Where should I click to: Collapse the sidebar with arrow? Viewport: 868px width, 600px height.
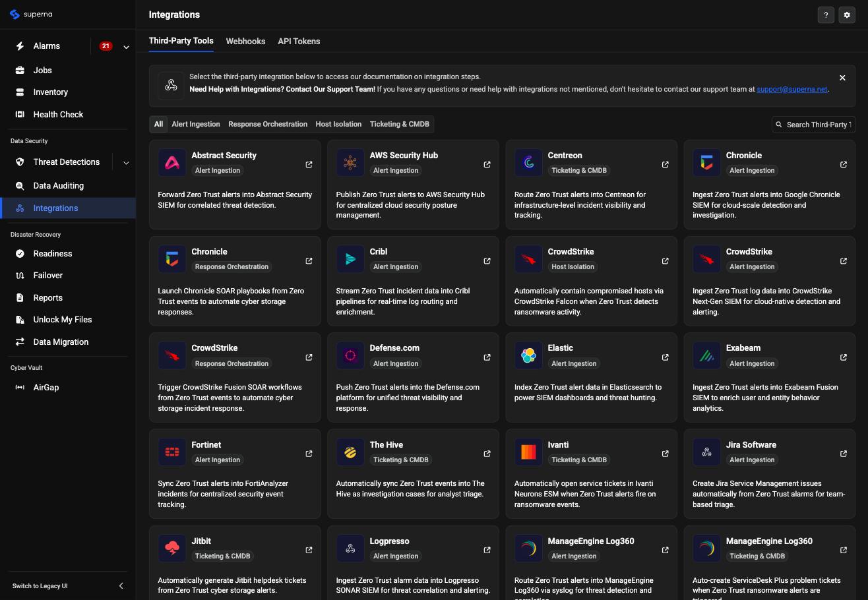(x=121, y=585)
